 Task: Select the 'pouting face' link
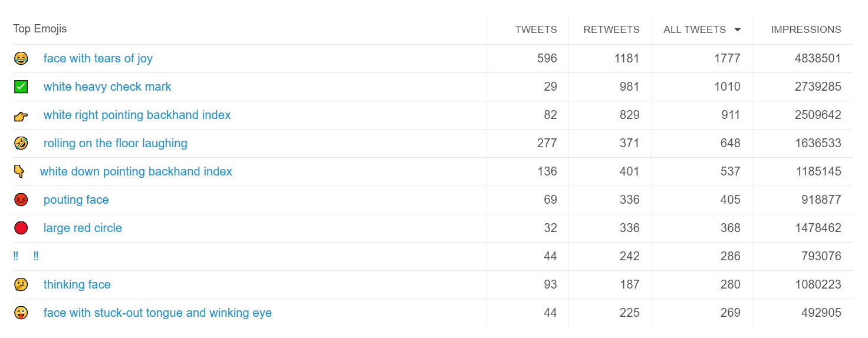coord(76,200)
